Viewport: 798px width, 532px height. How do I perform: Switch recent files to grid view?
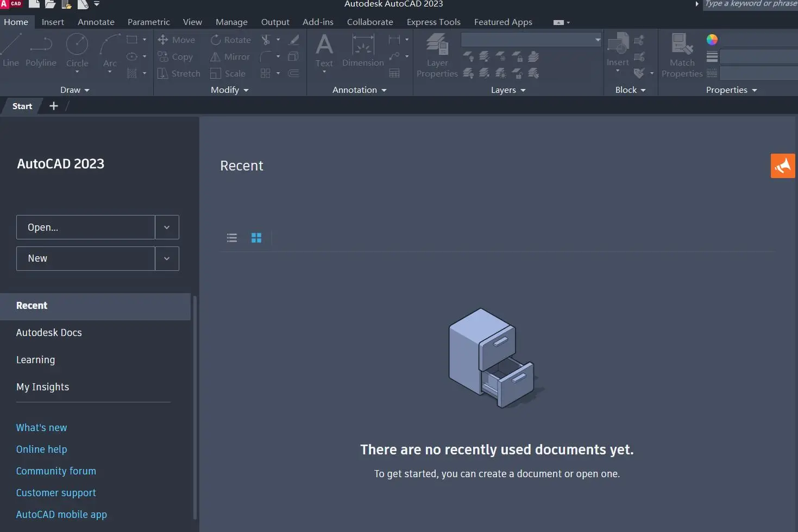(x=256, y=238)
